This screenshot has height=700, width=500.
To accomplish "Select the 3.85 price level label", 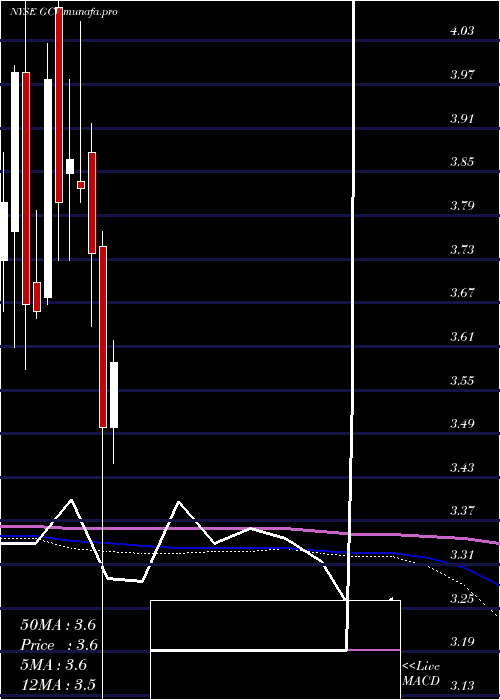I will [462, 162].
